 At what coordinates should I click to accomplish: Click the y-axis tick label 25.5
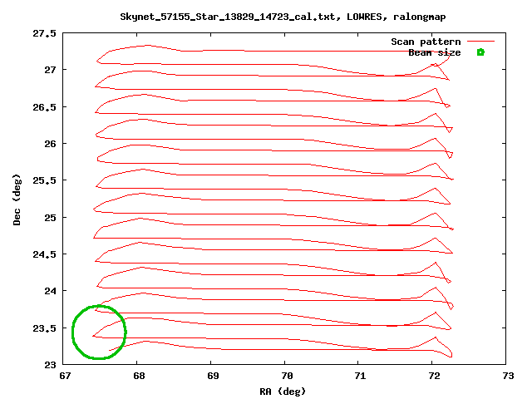pyautogui.click(x=44, y=180)
